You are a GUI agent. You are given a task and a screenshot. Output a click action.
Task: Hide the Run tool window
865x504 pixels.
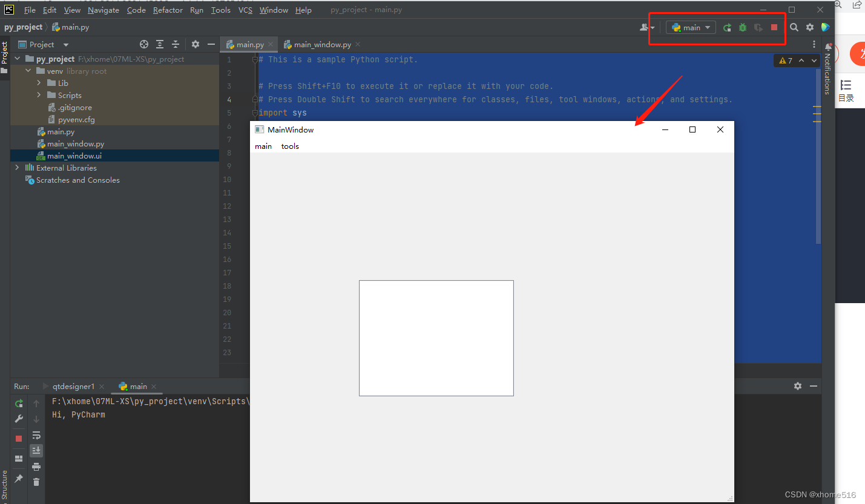[x=814, y=386]
